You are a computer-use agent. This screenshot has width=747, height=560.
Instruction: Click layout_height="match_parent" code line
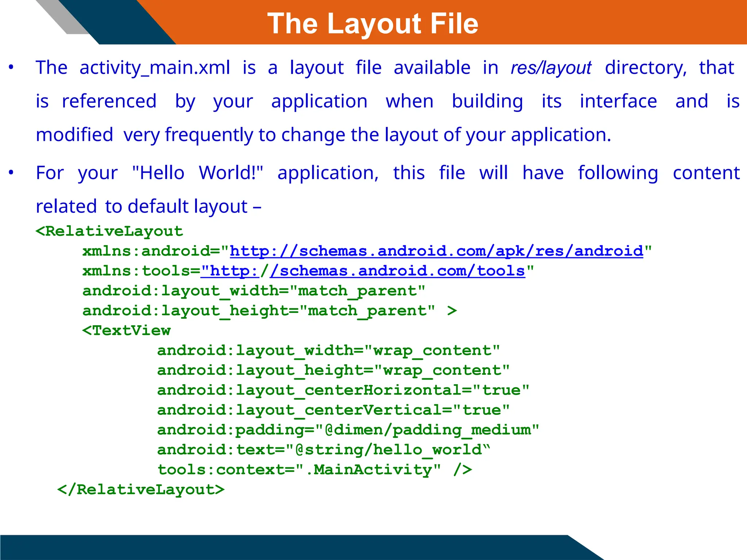pyautogui.click(x=269, y=311)
